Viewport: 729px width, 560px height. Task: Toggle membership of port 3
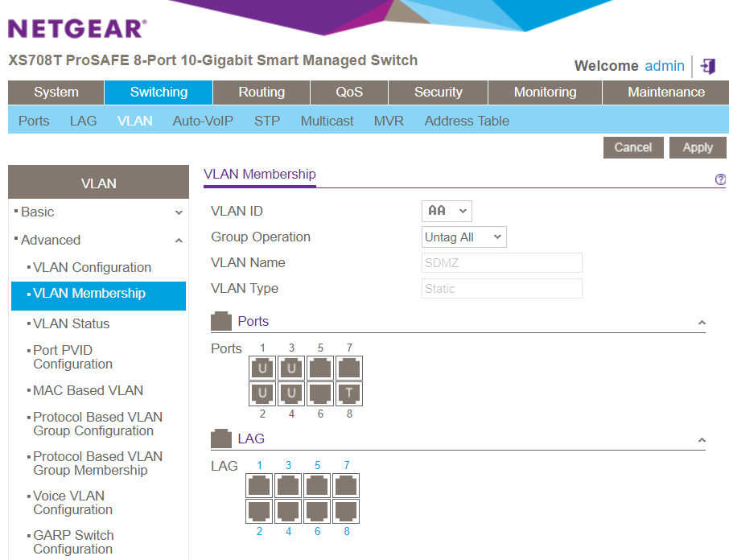pos(291,369)
